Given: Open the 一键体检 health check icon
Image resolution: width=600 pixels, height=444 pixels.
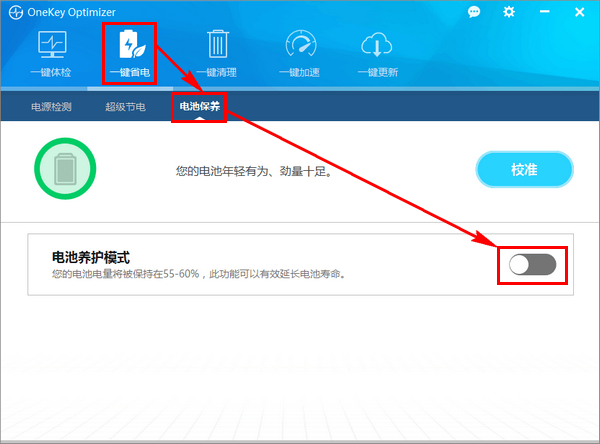Looking at the screenshot, I should (52, 44).
